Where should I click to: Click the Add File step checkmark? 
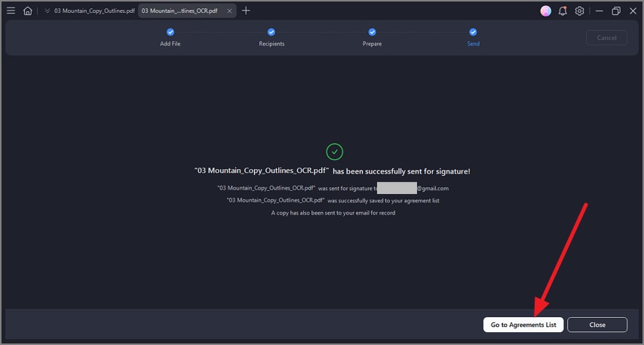click(x=170, y=32)
